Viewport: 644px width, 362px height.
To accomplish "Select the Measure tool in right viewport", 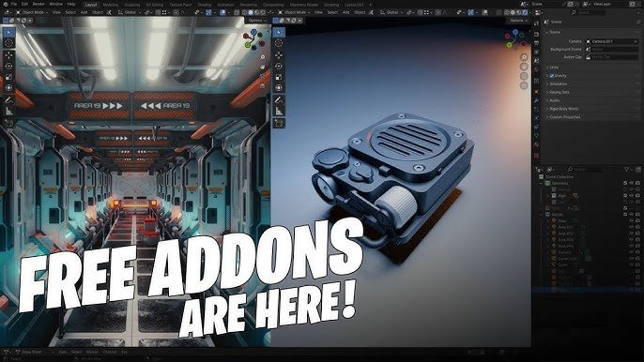I will click(x=279, y=111).
